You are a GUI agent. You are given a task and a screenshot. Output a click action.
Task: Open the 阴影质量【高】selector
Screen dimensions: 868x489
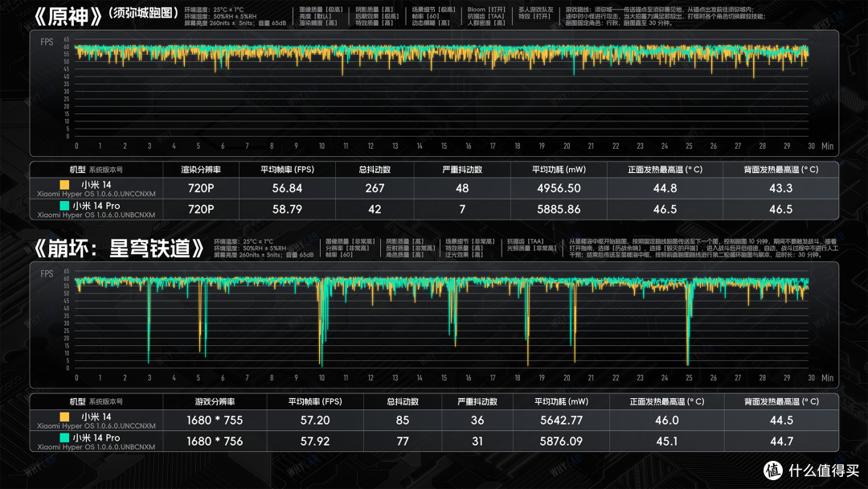tap(373, 10)
